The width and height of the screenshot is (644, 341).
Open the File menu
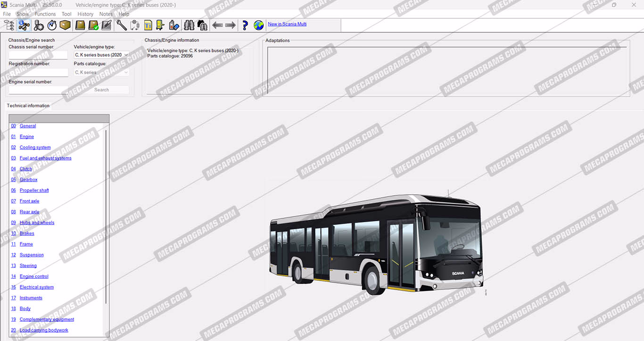[x=7, y=14]
